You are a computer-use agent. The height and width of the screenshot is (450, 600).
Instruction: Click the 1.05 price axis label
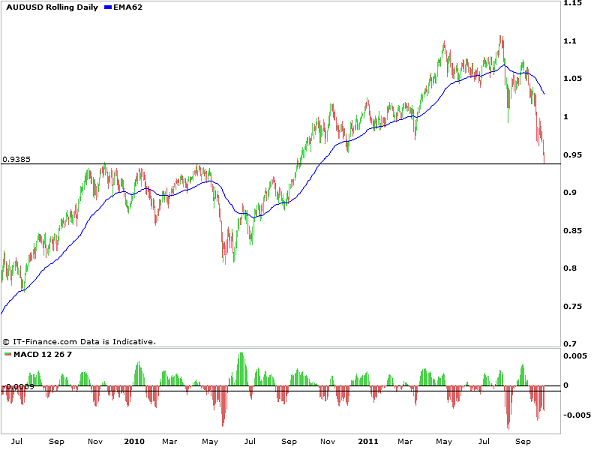point(573,78)
